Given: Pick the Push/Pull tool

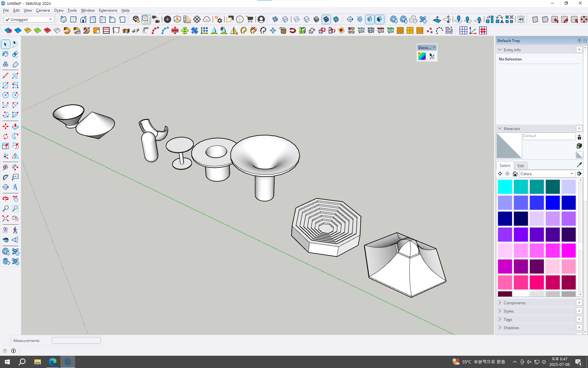Looking at the screenshot, I should coord(15,126).
